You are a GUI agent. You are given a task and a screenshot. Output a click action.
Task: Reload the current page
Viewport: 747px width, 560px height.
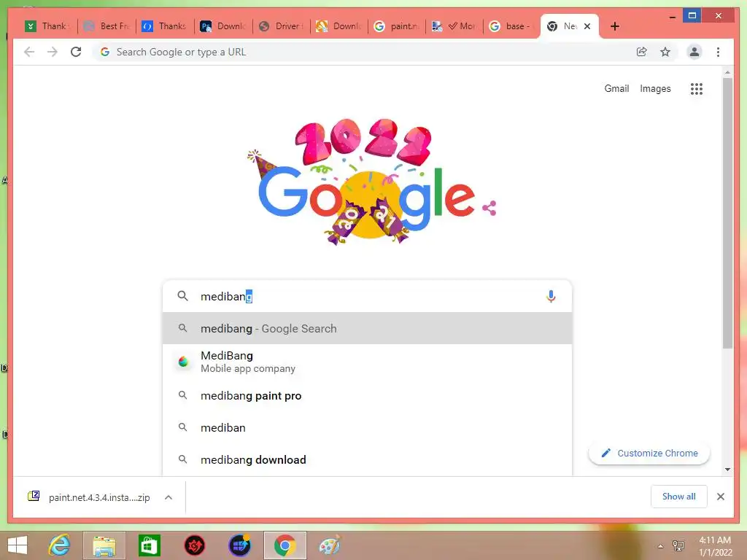click(76, 52)
